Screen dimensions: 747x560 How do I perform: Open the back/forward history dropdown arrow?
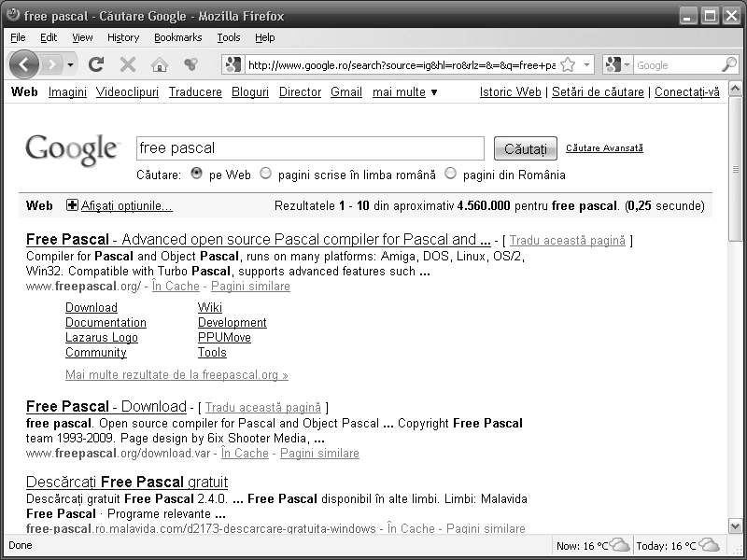[71, 64]
